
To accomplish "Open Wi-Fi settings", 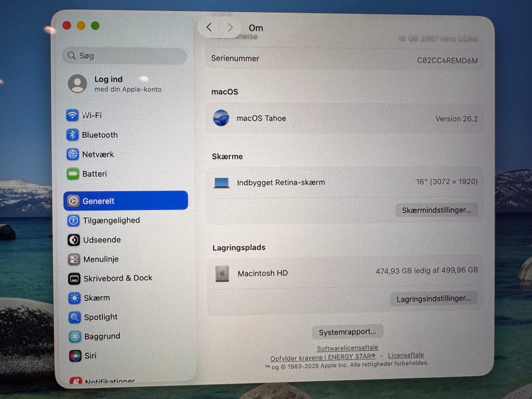I will click(126, 115).
